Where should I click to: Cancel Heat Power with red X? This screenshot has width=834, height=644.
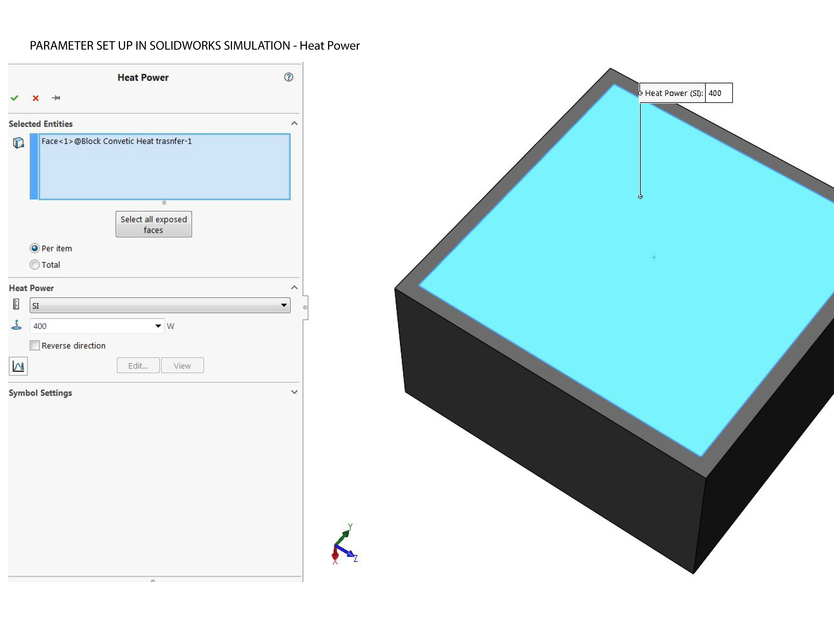[36, 98]
